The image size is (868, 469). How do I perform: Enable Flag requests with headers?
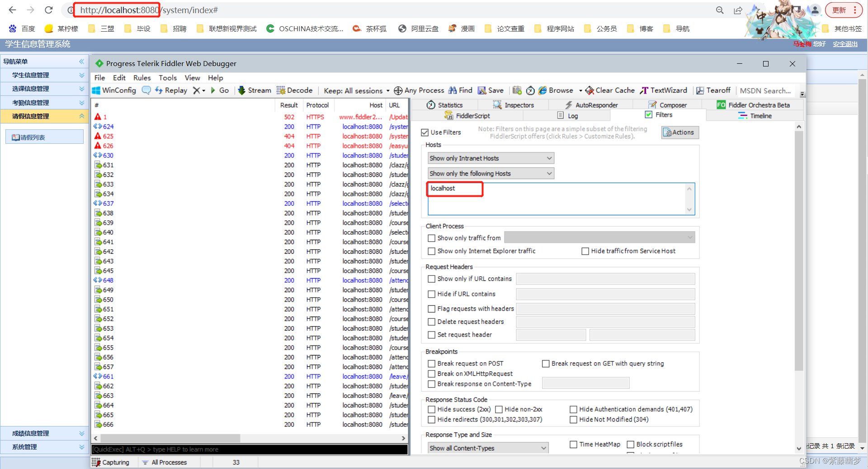(x=432, y=309)
